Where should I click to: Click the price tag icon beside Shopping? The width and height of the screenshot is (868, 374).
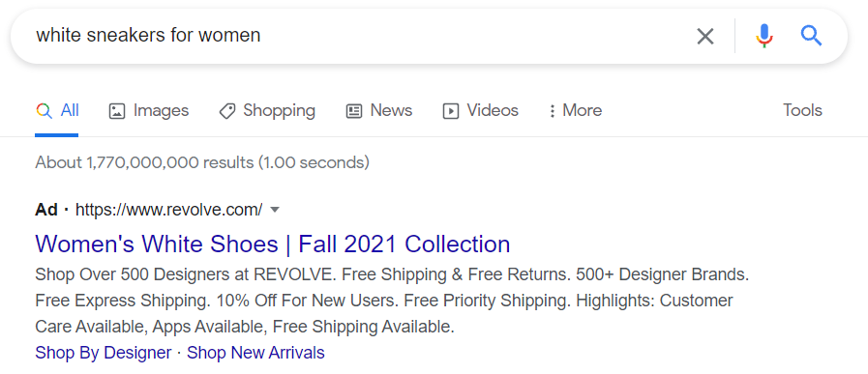pyautogui.click(x=227, y=111)
